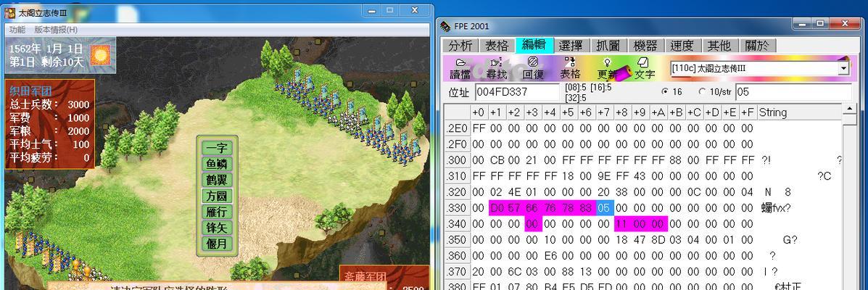Click the 1562年 1月 1日 date text
The width and height of the screenshot is (868, 290).
pyautogui.click(x=46, y=49)
